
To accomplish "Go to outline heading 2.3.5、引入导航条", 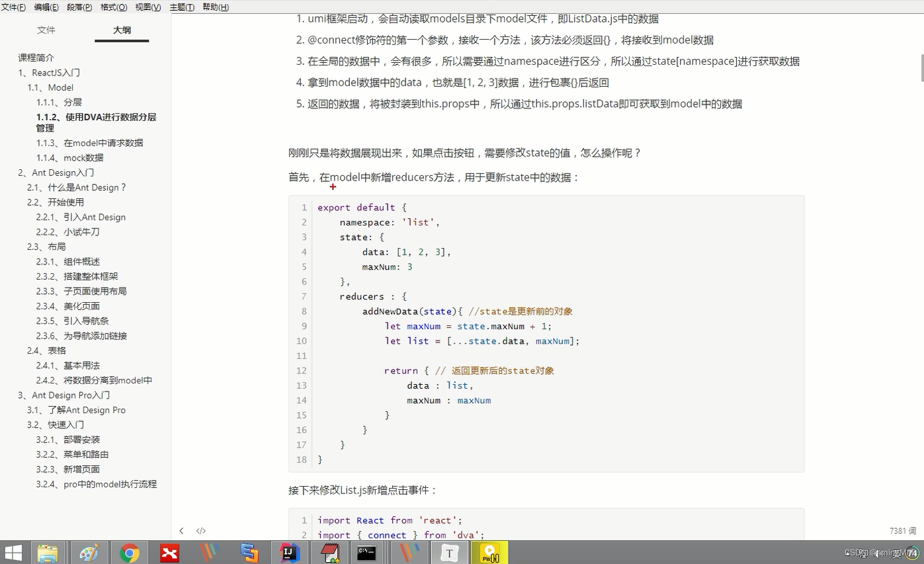I will coord(73,321).
